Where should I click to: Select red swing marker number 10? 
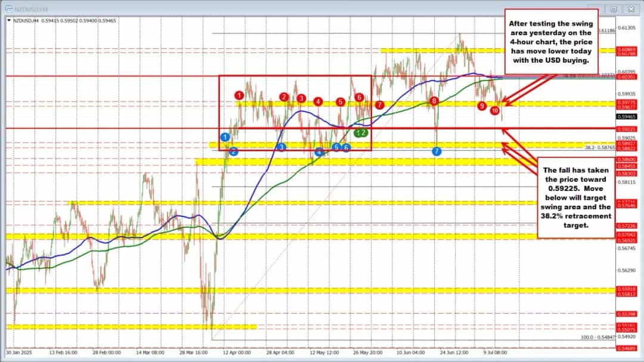pyautogui.click(x=495, y=110)
